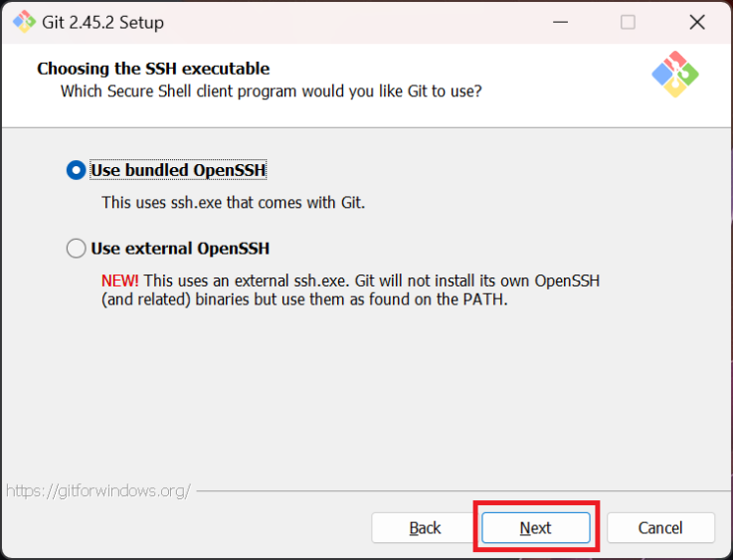The image size is (733, 560).
Task: Click the "Which Secure Shell client" subtitle
Action: [x=272, y=92]
